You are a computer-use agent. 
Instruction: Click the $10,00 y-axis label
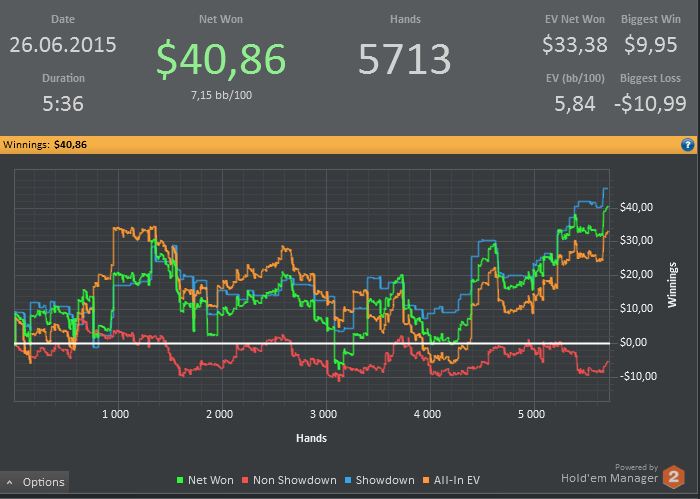[x=636, y=308]
